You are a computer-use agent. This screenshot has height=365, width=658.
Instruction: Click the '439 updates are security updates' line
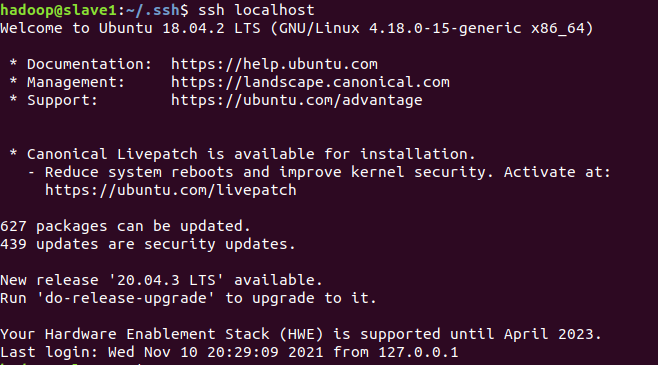(148, 244)
